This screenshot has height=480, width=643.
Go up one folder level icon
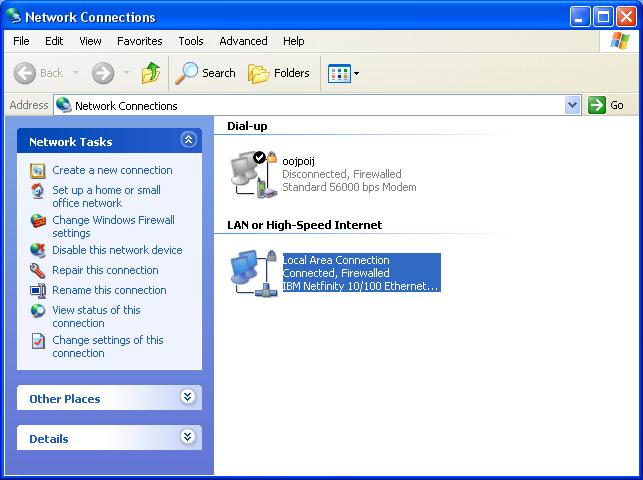(151, 73)
